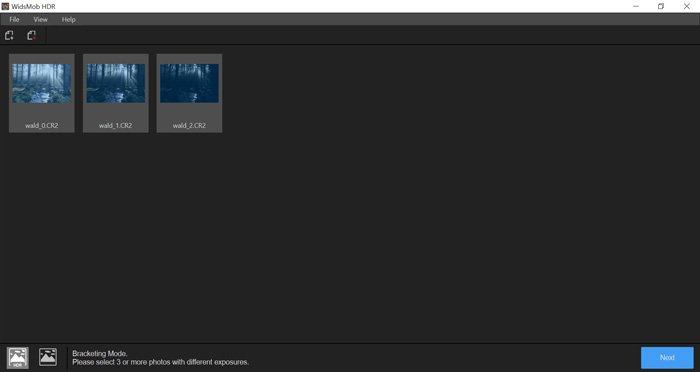Click the WidsMob HDR app icon

[x=5, y=6]
